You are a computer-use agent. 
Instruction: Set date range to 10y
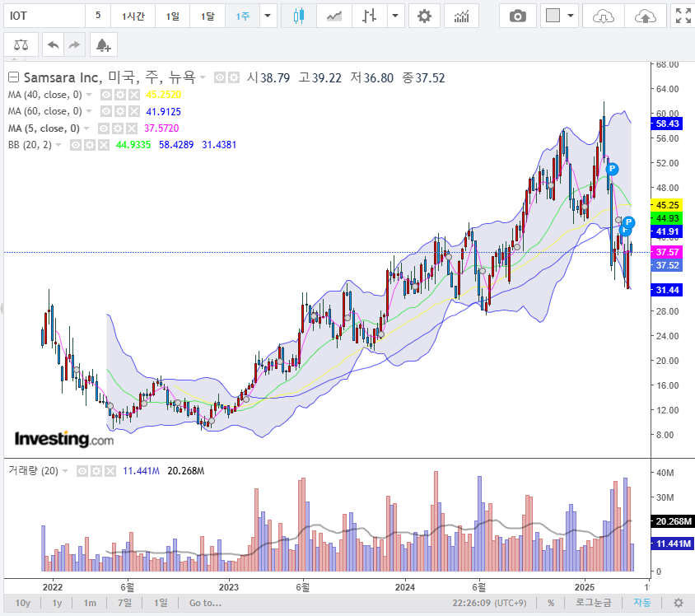[22, 603]
